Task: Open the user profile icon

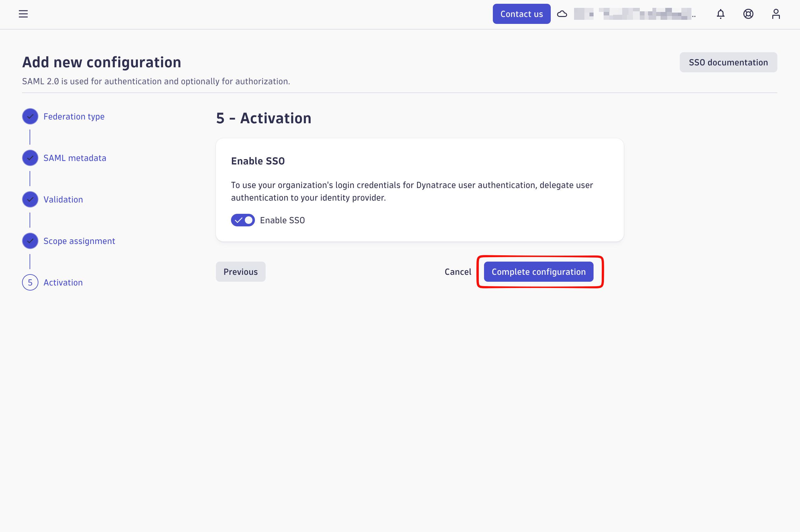Action: pos(776,14)
